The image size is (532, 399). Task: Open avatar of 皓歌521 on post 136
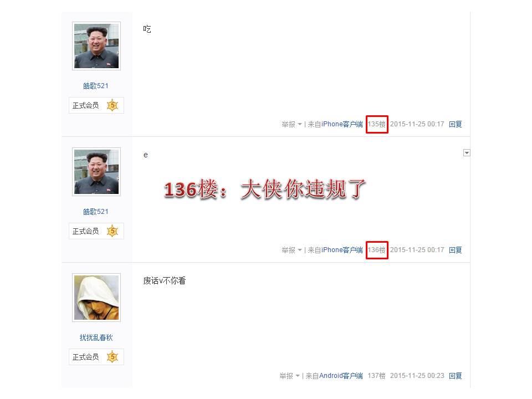(96, 172)
